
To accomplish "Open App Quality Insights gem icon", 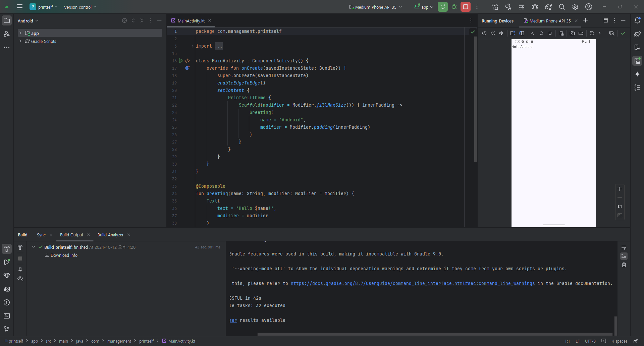I will (x=7, y=276).
